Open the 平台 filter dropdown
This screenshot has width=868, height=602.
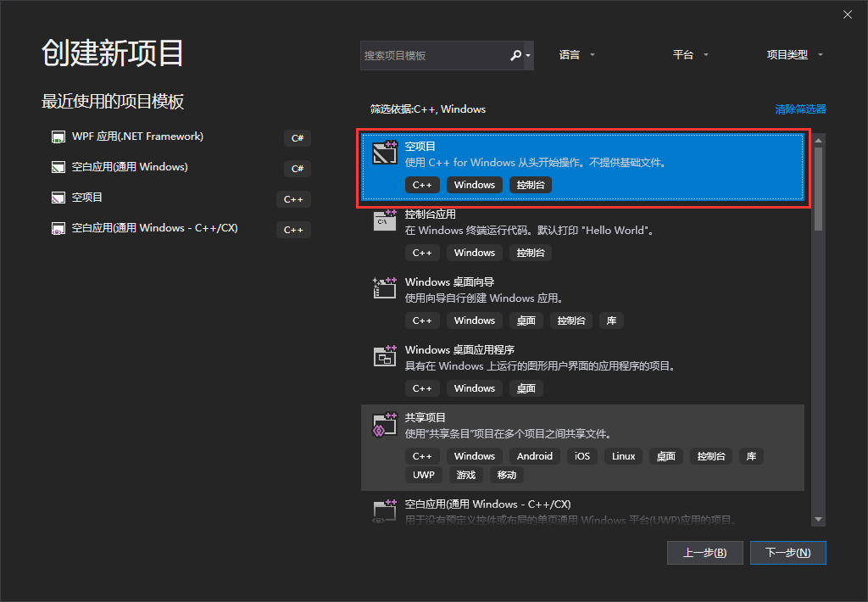point(690,55)
